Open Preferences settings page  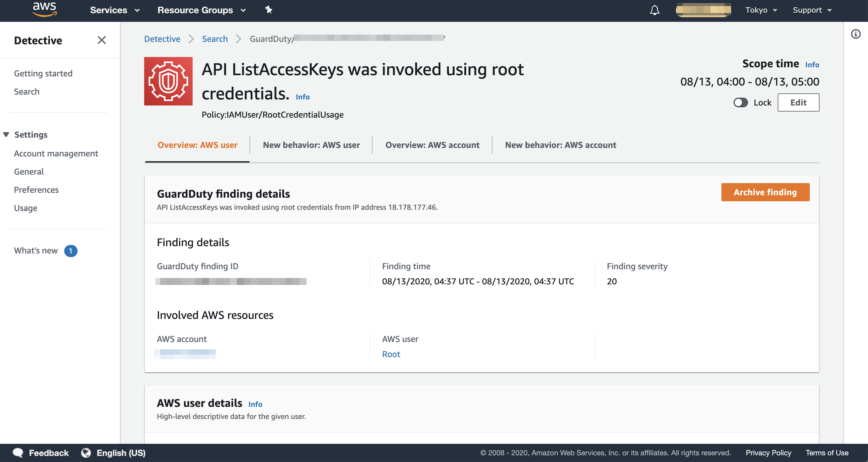click(x=36, y=190)
